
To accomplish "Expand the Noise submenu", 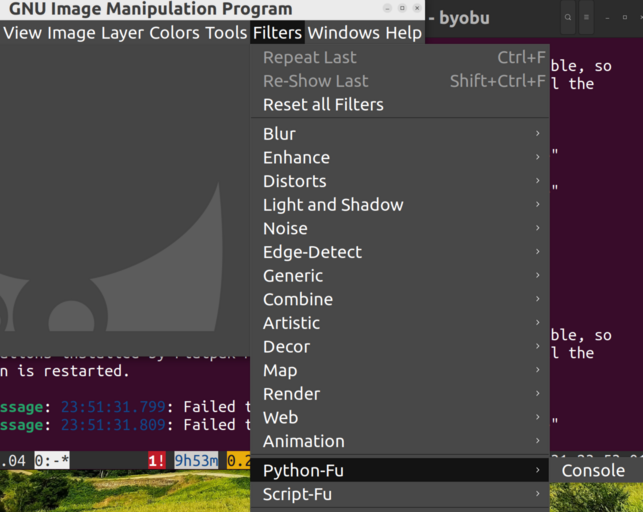I will point(400,228).
